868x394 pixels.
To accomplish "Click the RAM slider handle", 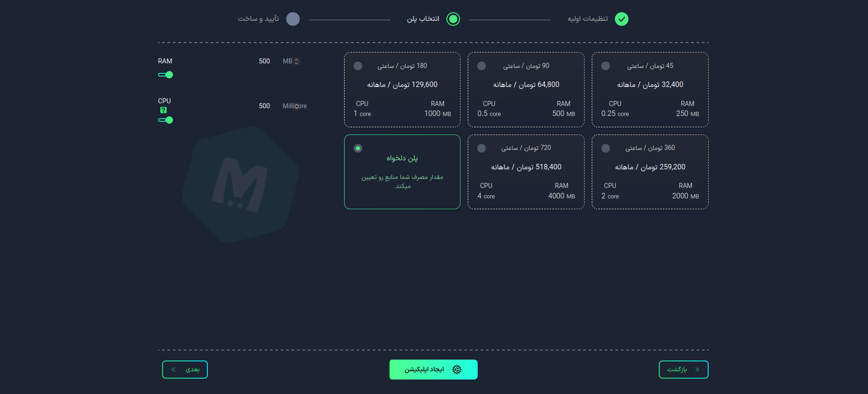I will click(169, 75).
